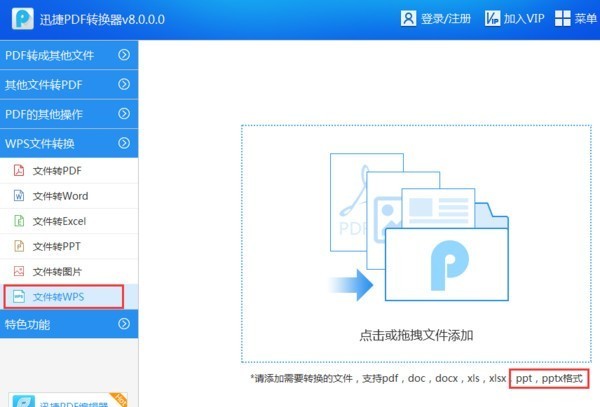Viewport: 600px width, 407px height.
Task: Expand the 其他文件转PDF section arrow
Action: click(124, 84)
